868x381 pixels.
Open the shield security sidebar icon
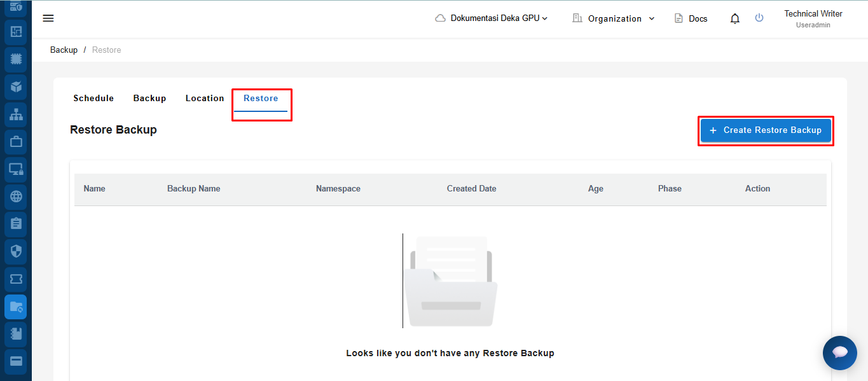click(x=16, y=251)
